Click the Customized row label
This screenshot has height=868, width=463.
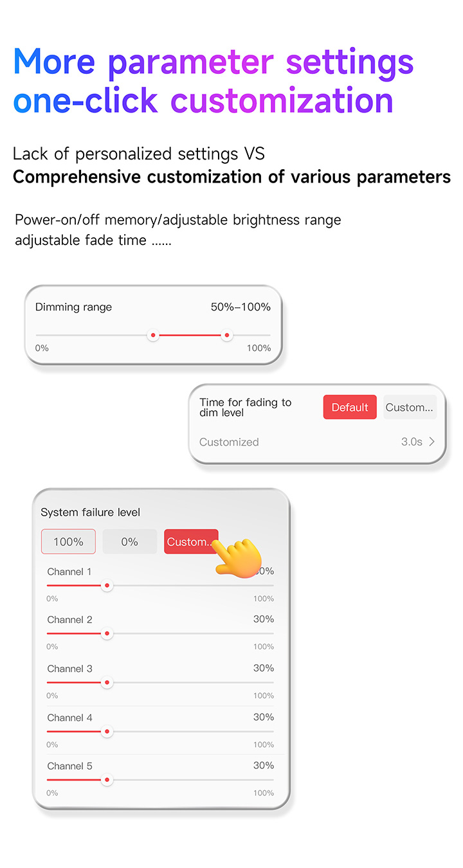coord(229,442)
